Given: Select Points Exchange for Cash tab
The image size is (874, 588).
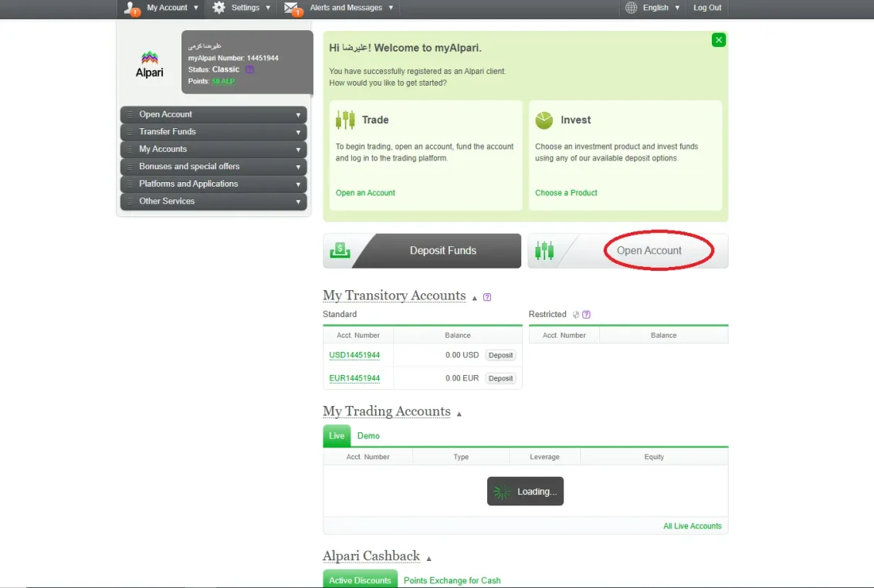Looking at the screenshot, I should pos(452,580).
